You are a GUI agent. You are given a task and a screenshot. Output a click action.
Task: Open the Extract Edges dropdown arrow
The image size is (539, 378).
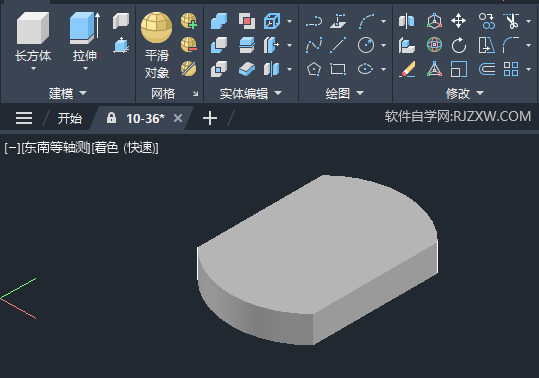tap(290, 21)
